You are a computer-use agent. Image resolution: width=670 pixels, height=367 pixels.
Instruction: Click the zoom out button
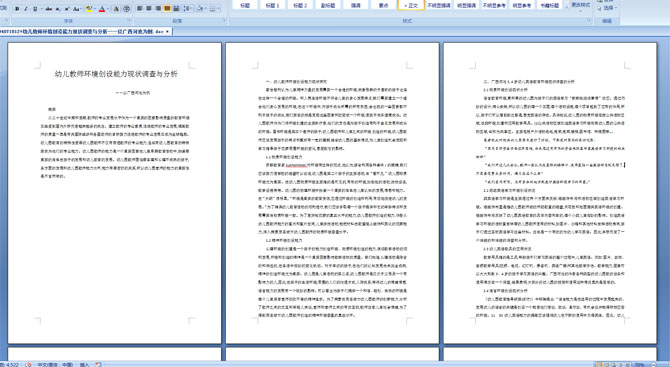(654, 365)
